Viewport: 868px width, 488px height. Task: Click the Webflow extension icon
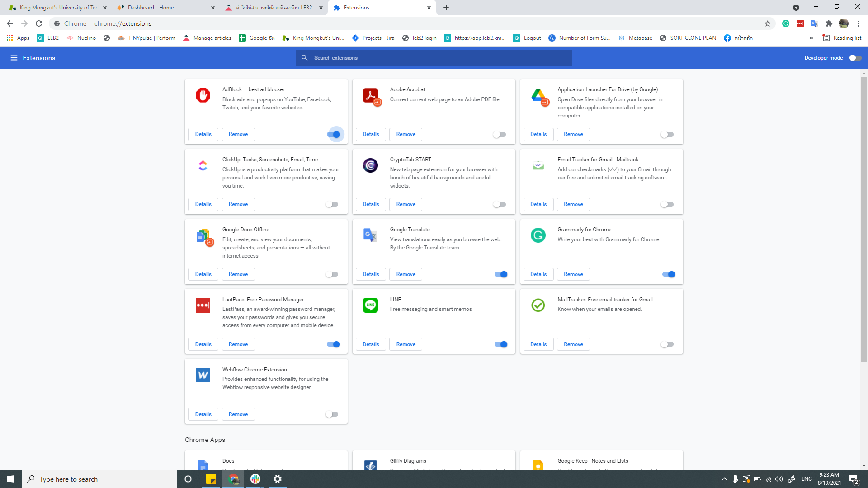203,375
